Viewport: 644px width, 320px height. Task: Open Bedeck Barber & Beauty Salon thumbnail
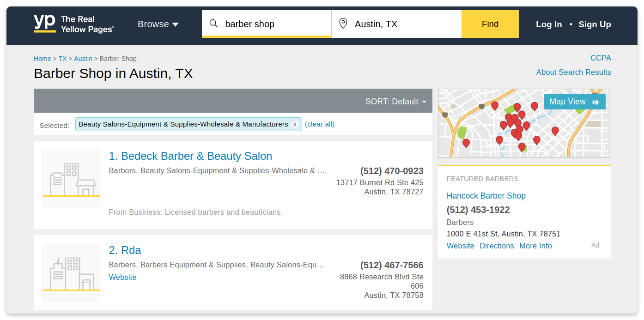[x=71, y=178]
